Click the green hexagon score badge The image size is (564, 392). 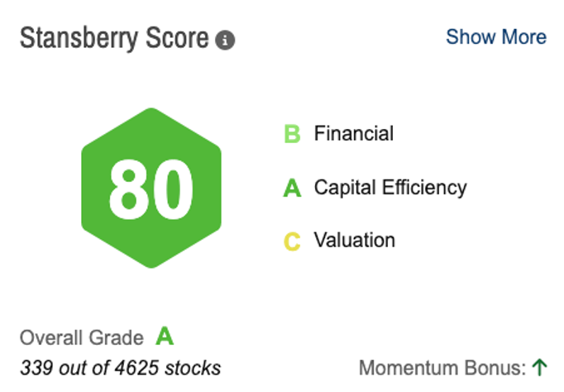(151, 188)
